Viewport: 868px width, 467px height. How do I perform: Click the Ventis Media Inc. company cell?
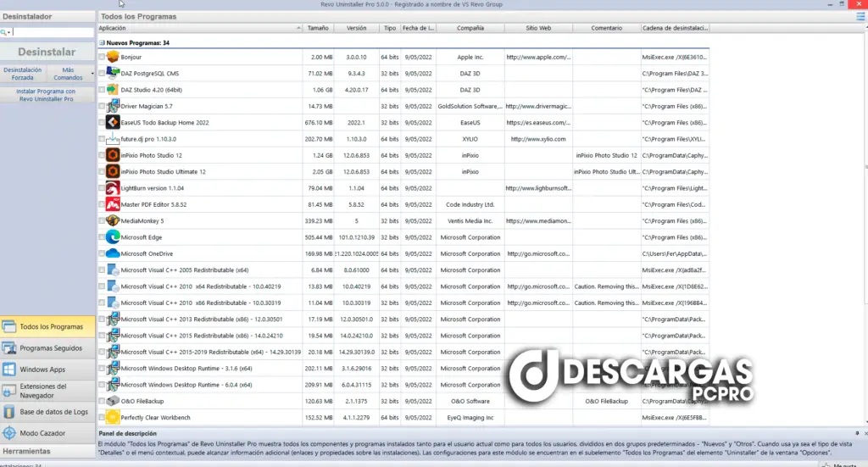[x=470, y=220]
